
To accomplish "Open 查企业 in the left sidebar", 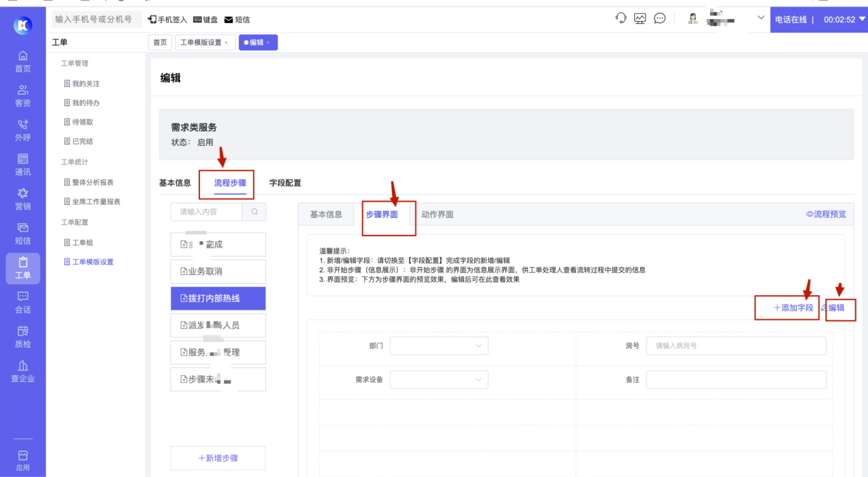I will pyautogui.click(x=22, y=370).
